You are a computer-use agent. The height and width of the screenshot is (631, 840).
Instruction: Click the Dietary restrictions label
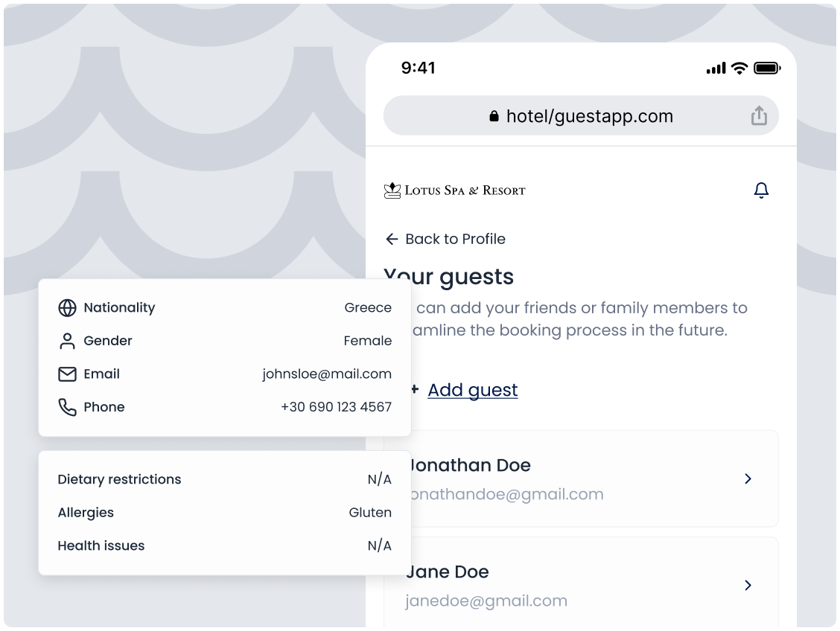point(119,479)
